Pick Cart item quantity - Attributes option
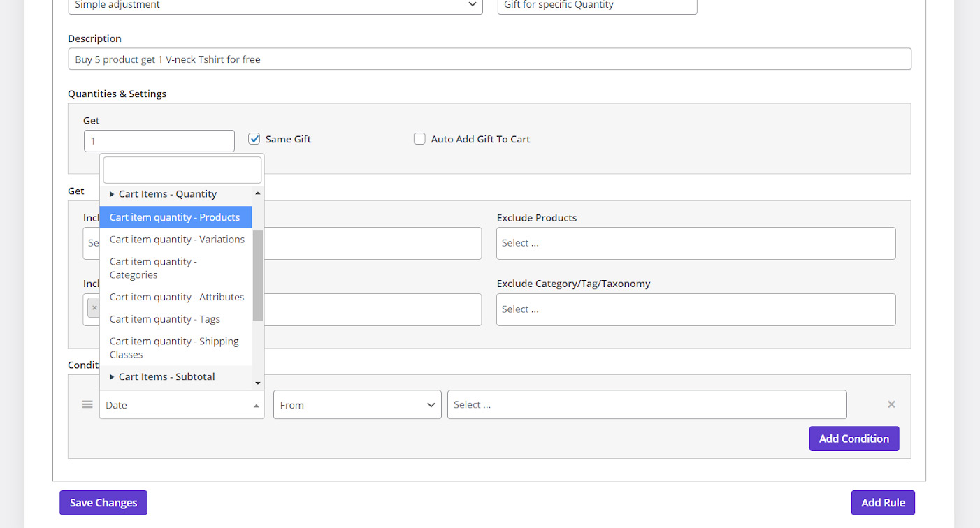The width and height of the screenshot is (980, 528). 177,297
